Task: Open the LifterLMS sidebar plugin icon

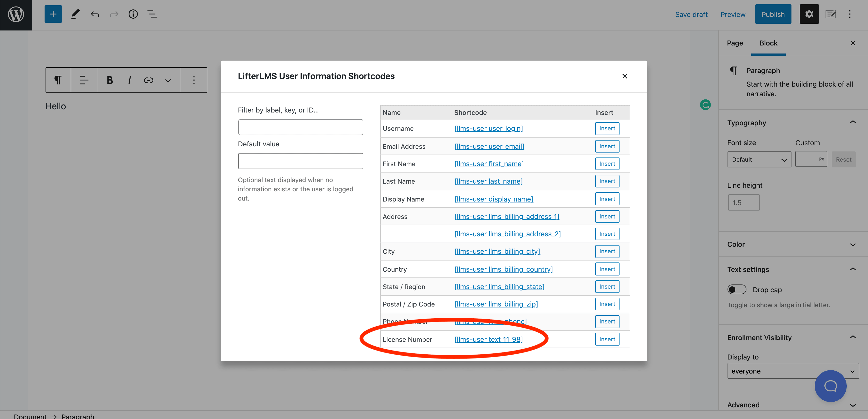Action: [x=831, y=14]
